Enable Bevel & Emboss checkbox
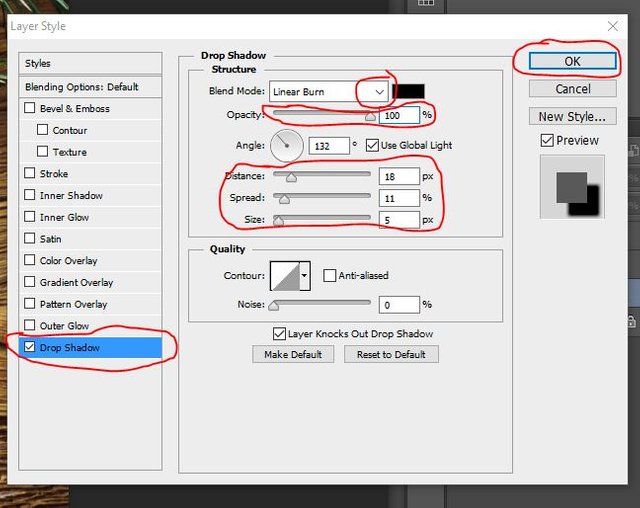The height and width of the screenshot is (508, 640). tap(29, 108)
